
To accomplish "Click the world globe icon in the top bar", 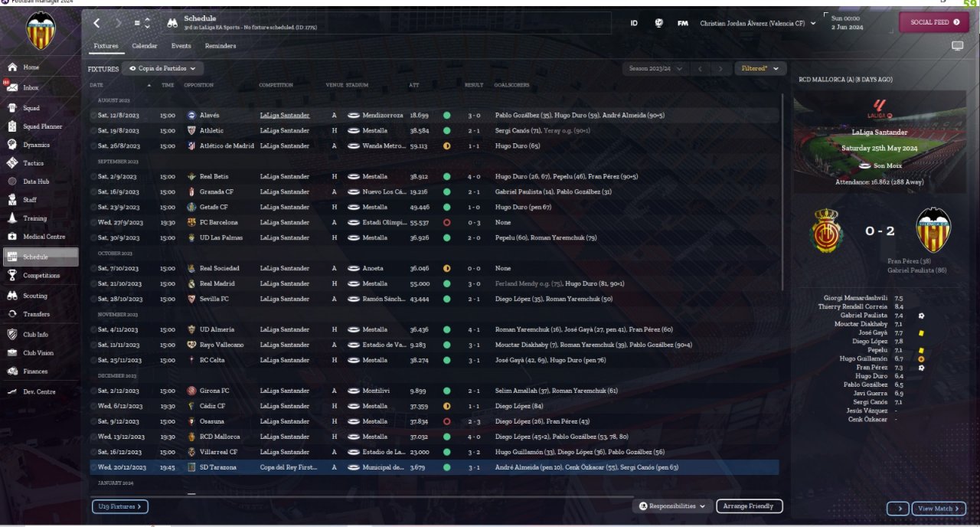I will tap(658, 23).
